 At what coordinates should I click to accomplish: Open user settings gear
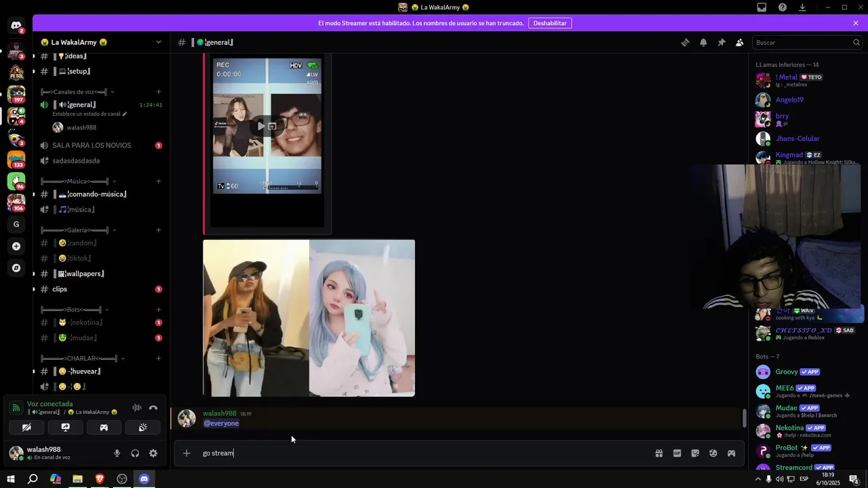153,453
